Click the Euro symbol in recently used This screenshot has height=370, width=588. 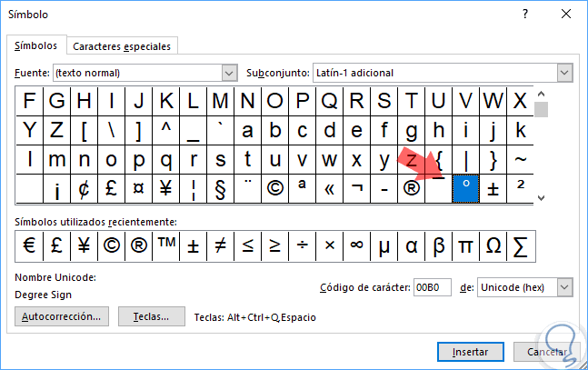click(29, 245)
